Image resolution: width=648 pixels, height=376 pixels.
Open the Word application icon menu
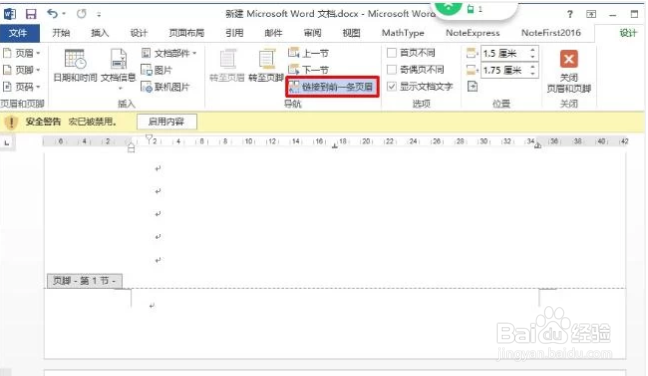click(10, 14)
